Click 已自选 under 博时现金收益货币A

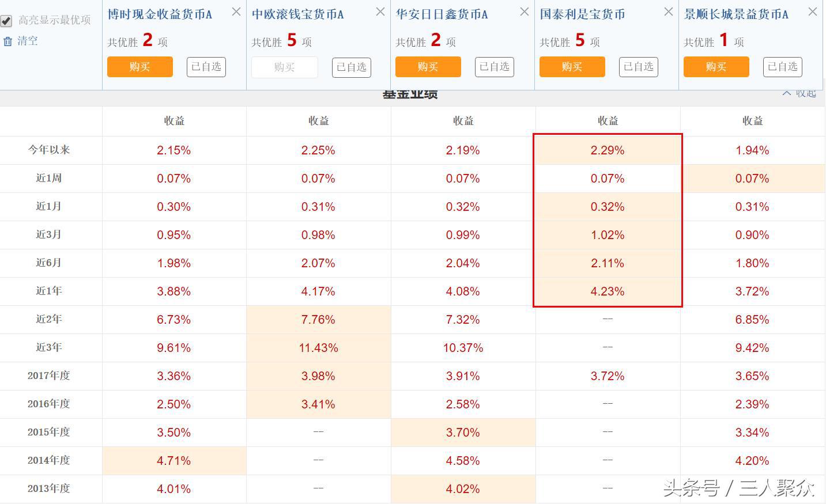click(x=206, y=67)
